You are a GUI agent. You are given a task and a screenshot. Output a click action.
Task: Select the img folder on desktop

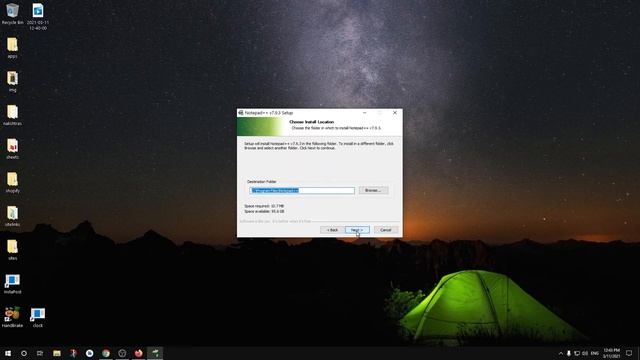pyautogui.click(x=12, y=81)
